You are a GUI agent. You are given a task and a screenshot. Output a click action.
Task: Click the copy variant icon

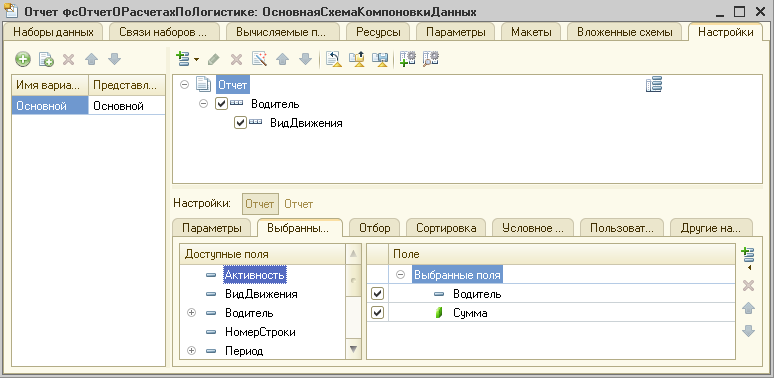(46, 60)
